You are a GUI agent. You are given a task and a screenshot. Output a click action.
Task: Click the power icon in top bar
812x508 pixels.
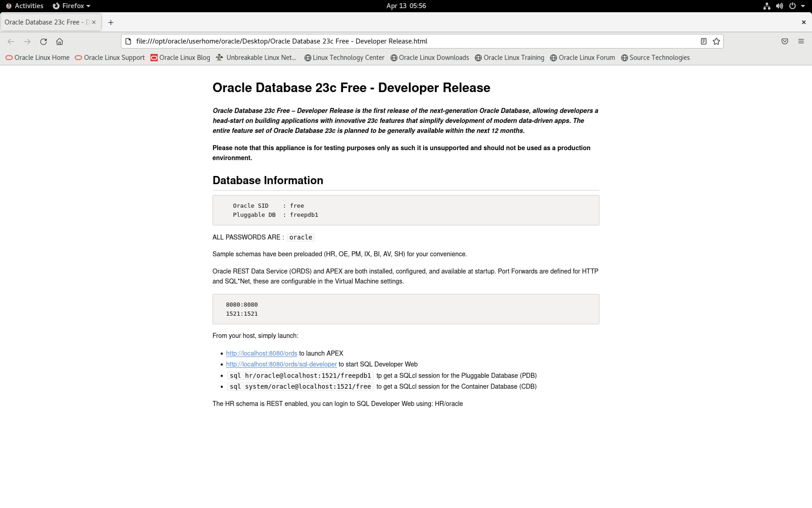point(792,6)
